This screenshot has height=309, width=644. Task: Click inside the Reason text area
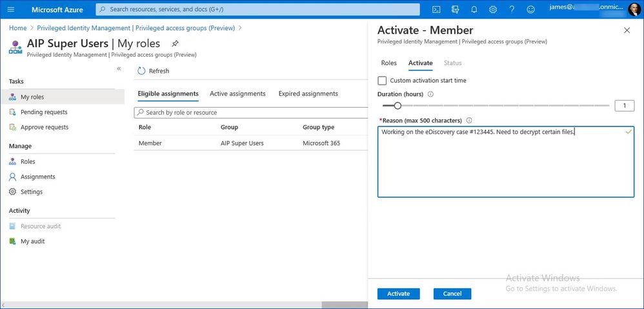506,162
